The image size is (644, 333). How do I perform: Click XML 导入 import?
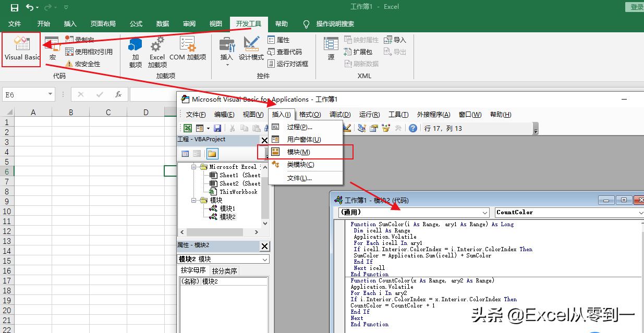click(x=395, y=40)
